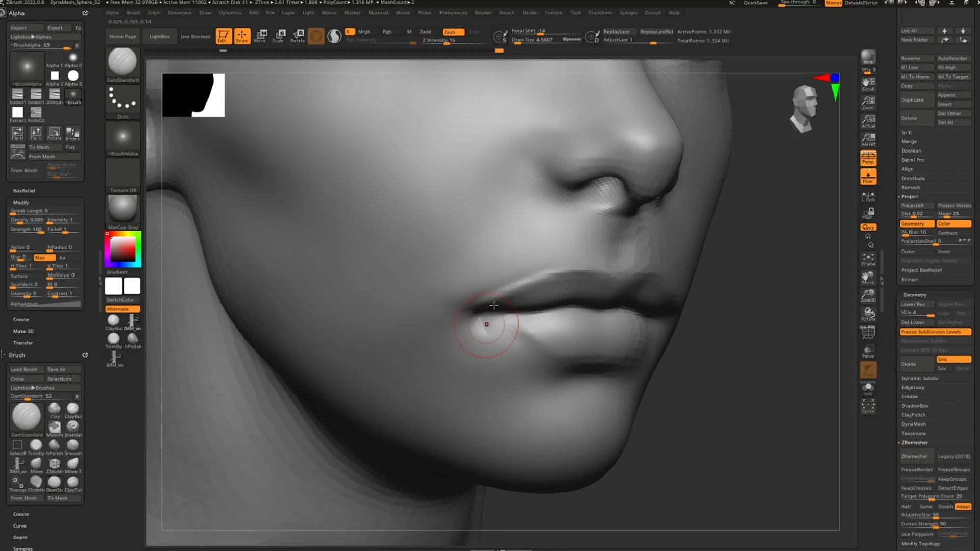This screenshot has height=551, width=980.
Task: Choose the Rotate transform icon
Action: click(x=298, y=36)
